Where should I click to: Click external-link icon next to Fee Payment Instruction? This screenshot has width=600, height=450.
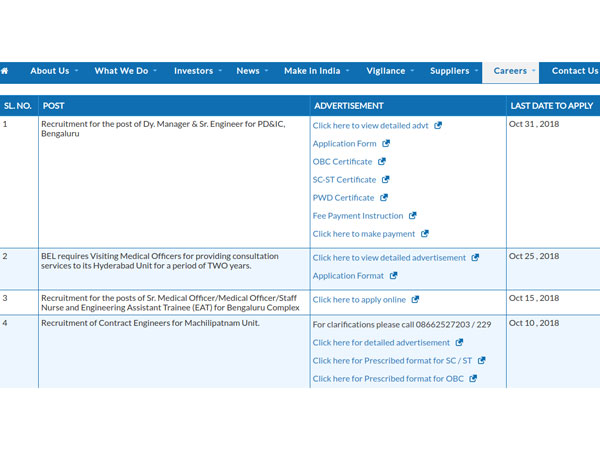click(x=412, y=215)
